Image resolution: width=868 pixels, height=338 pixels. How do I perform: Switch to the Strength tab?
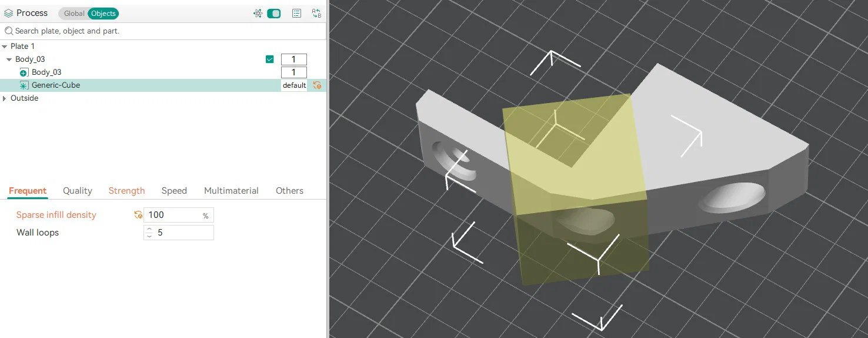pos(126,191)
